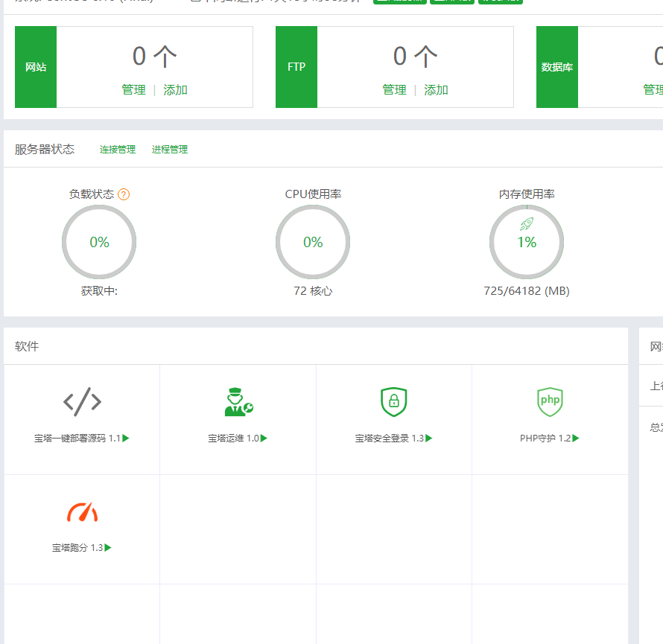
Task: Click the 内存使用率 1% gauge
Action: click(527, 242)
